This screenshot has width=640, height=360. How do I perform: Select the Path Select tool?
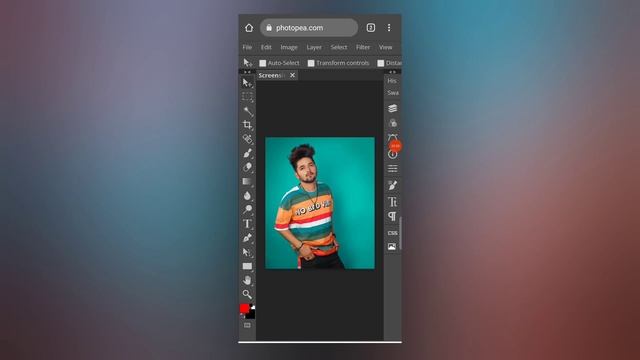[247, 252]
